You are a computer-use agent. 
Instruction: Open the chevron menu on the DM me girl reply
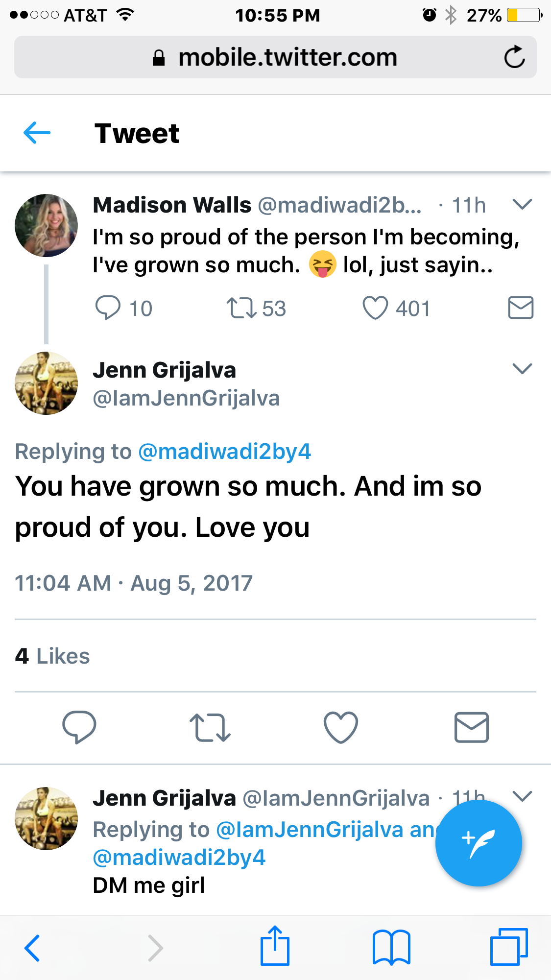point(522,796)
